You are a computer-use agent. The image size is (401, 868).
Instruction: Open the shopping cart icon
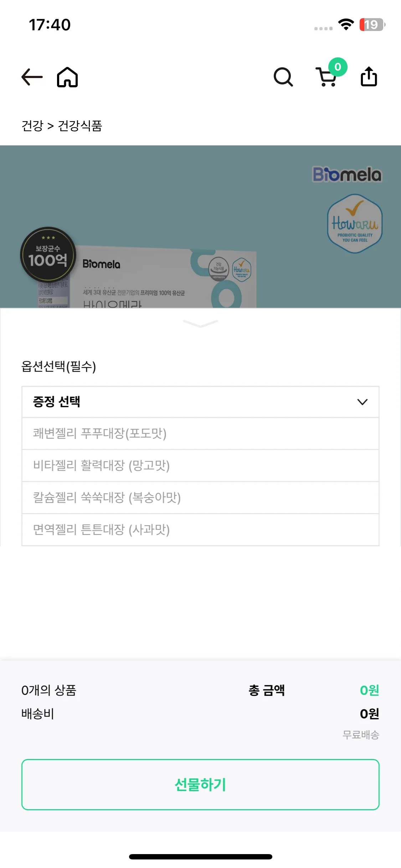[x=326, y=77]
